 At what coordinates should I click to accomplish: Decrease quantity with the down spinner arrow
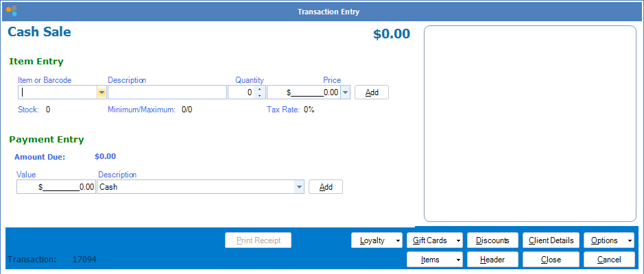coord(259,96)
